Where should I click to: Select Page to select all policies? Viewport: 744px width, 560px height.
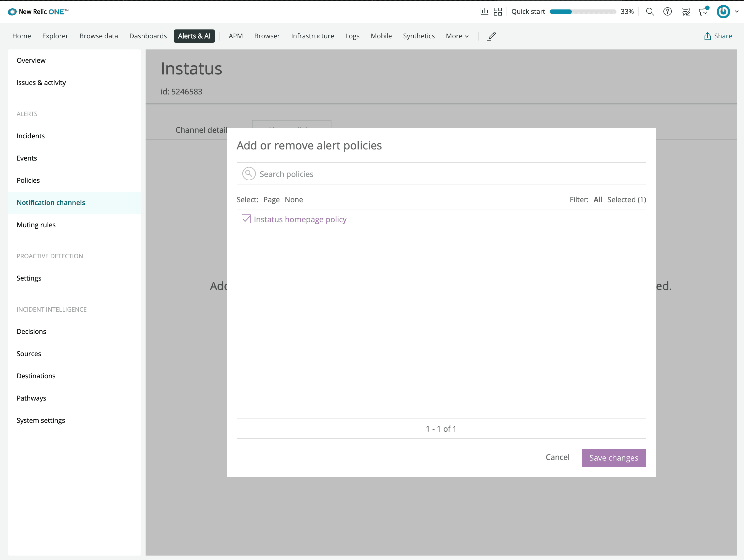[x=271, y=199]
